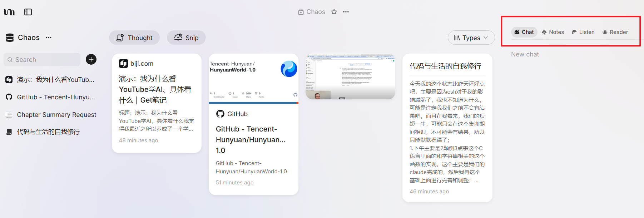
Task: Switch to the Notes tab
Action: coord(553,32)
